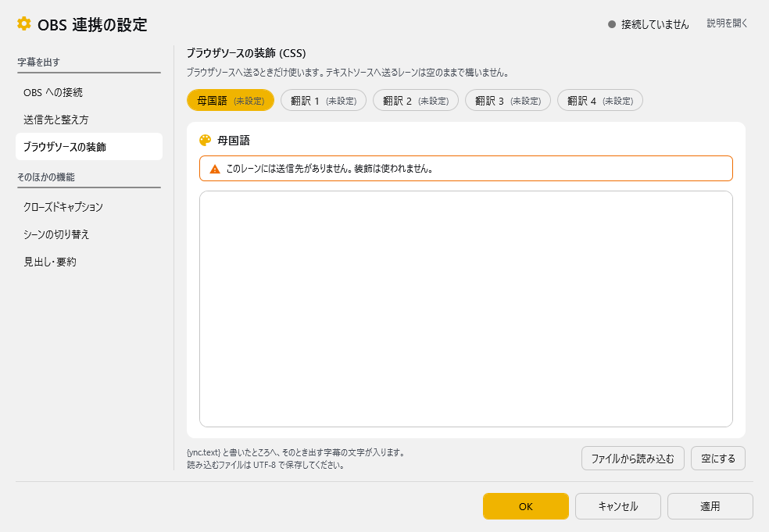The height and width of the screenshot is (532, 769).
Task: Click the orange warning triangle icon
Action: (215, 170)
